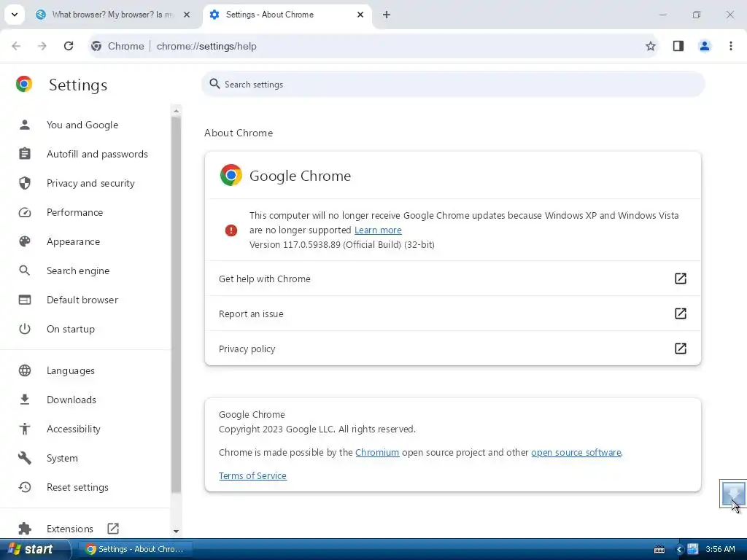Click the network monitor icon in the system tray
This screenshot has width=747, height=560.
693,550
